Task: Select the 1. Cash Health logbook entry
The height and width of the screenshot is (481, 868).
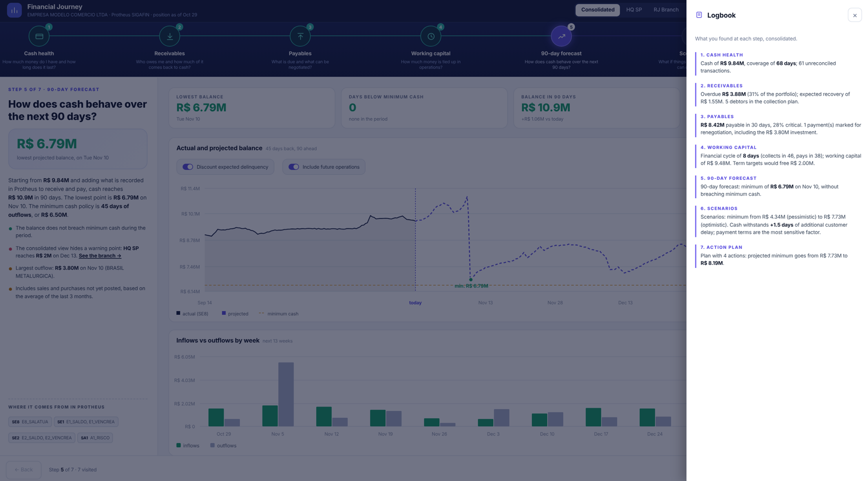Action: pyautogui.click(x=778, y=63)
